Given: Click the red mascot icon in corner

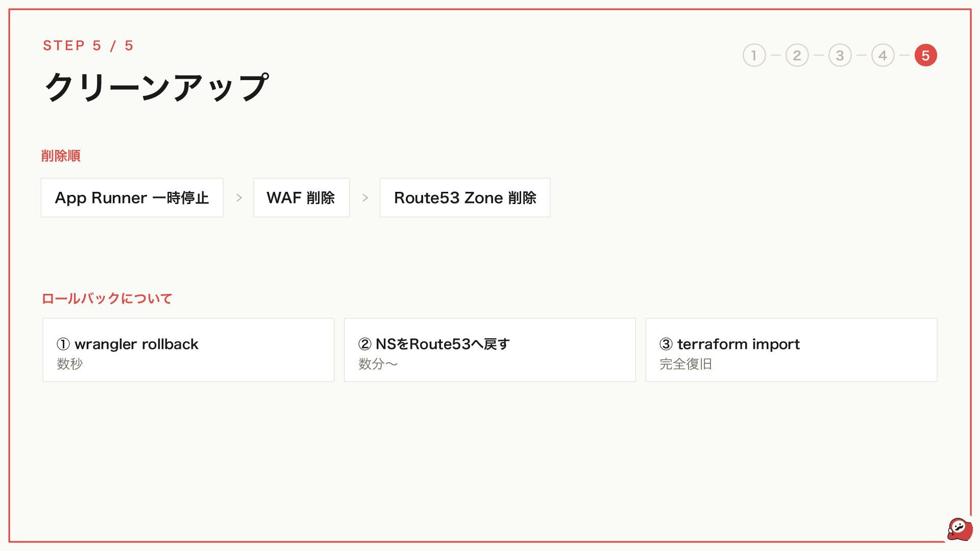Looking at the screenshot, I should point(960,529).
